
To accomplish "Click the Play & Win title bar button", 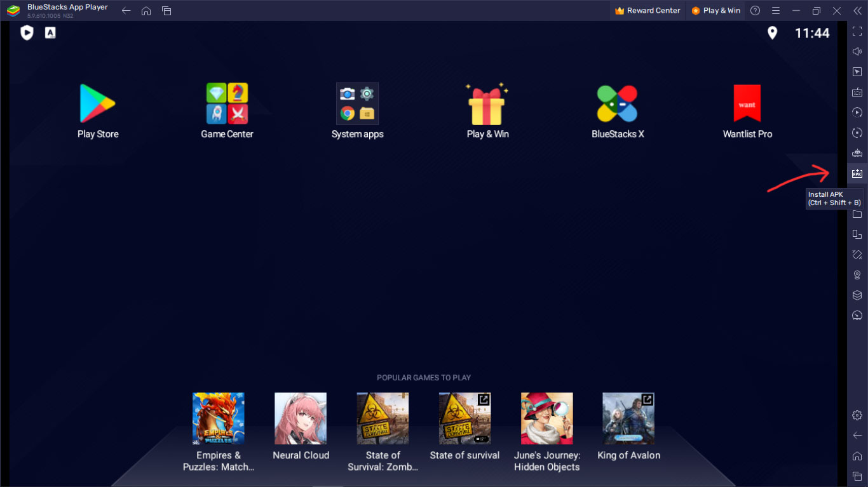I will point(715,11).
